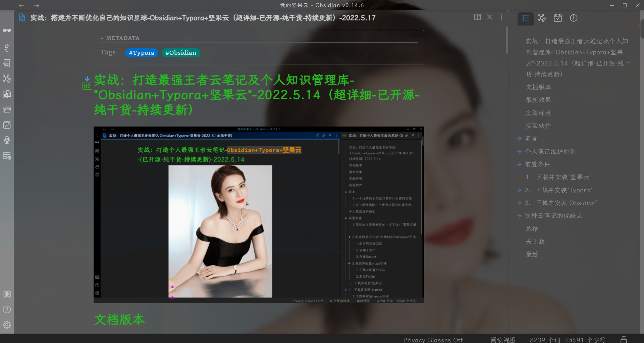Jump to outline top heading 实战：打造最强王者云笔记
644x343 pixels.
[x=578, y=58]
